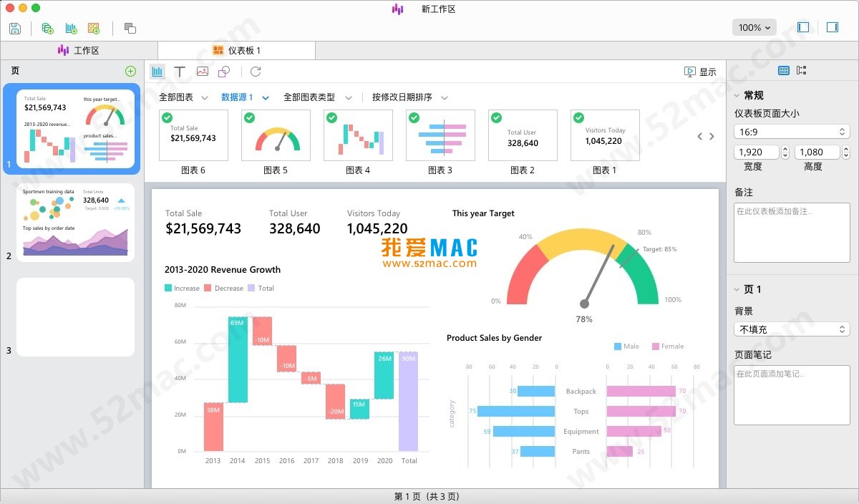Viewport: 859px width, 504px height.
Task: Click the height field showing 1,080
Action: tap(819, 152)
